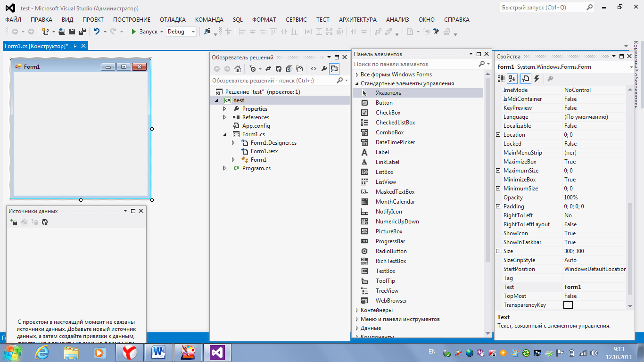Toggle Preview Selected Items in Solution Explorer
The height and width of the screenshot is (362, 644).
point(334,69)
